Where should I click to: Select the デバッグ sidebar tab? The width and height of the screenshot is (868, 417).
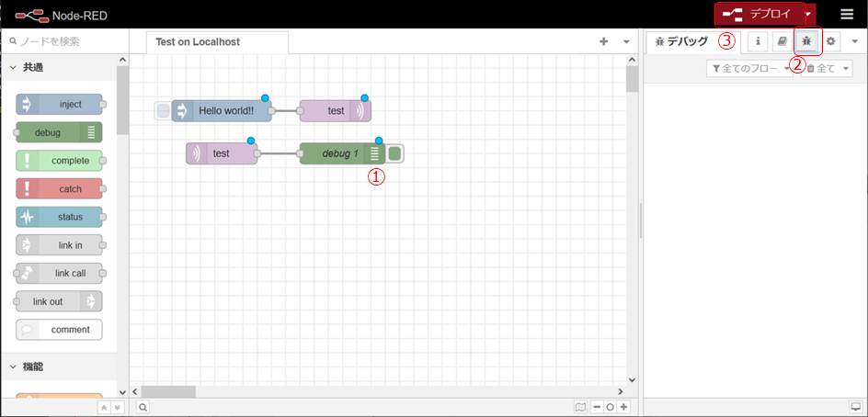coord(682,41)
